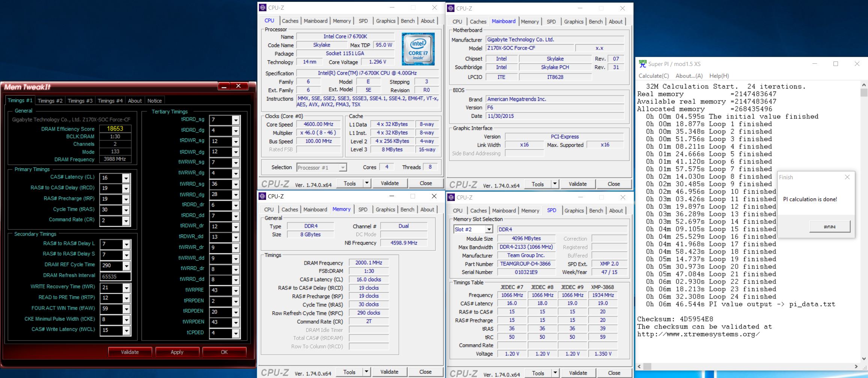
Task: Maximize the Super PI window
Action: tap(836, 64)
